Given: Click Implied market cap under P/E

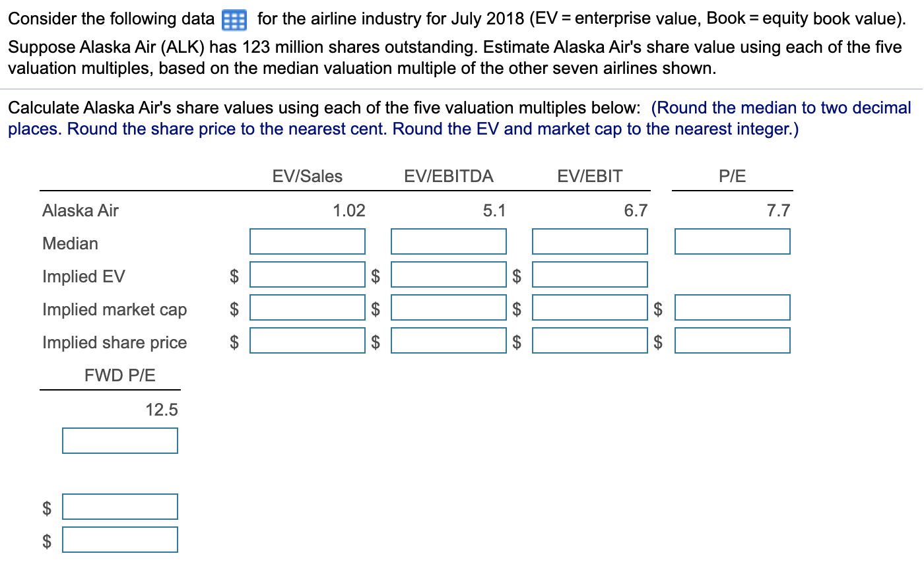Looking at the screenshot, I should [733, 307].
